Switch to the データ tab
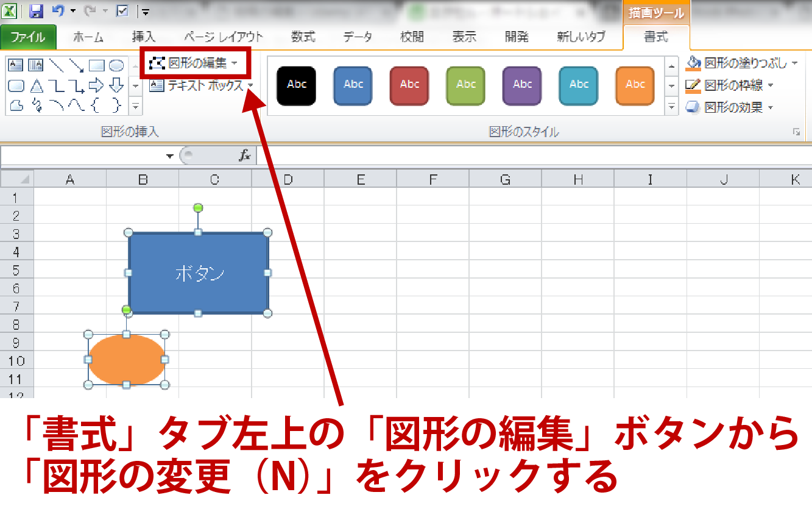Screen dimensions: 812x506 (358, 37)
